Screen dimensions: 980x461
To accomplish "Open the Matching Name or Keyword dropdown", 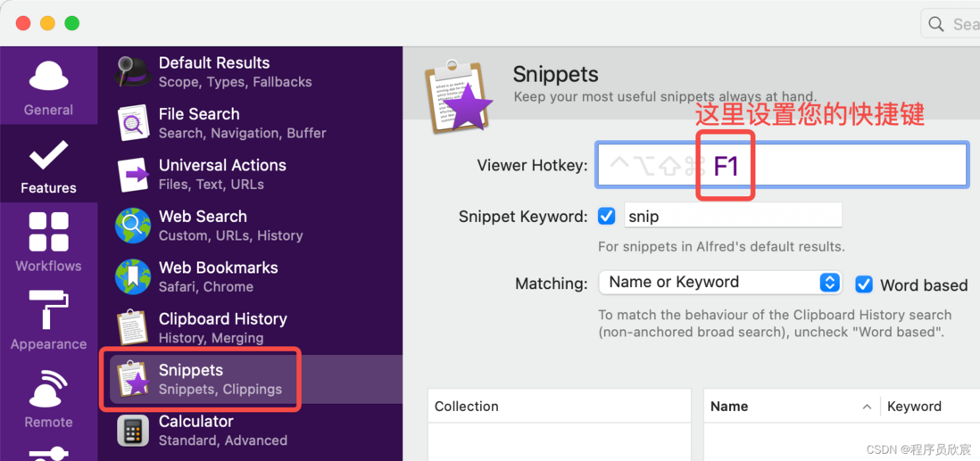I will tap(720, 283).
